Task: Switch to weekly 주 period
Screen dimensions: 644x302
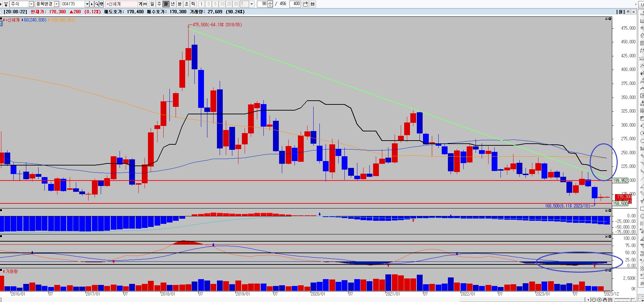Action: [x=159, y=4]
